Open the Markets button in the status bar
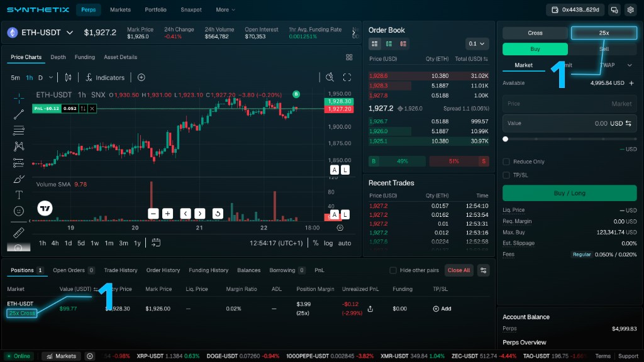Viewport: 644px width, 362px height. coord(61,356)
